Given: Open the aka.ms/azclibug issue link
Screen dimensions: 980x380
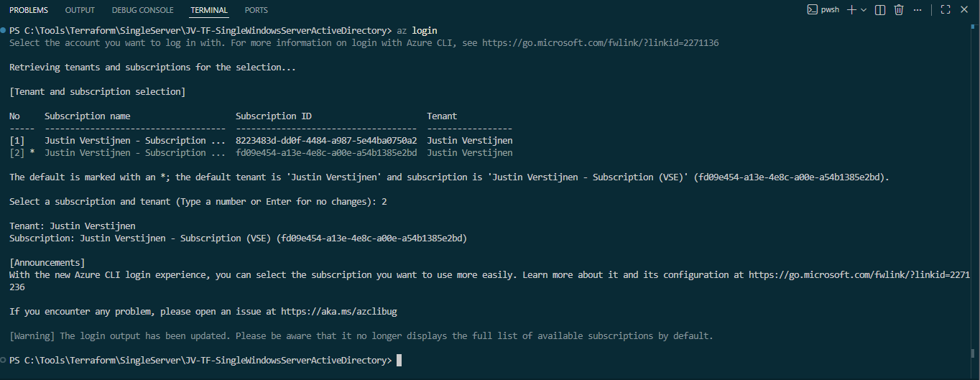Looking at the screenshot, I should 339,312.
